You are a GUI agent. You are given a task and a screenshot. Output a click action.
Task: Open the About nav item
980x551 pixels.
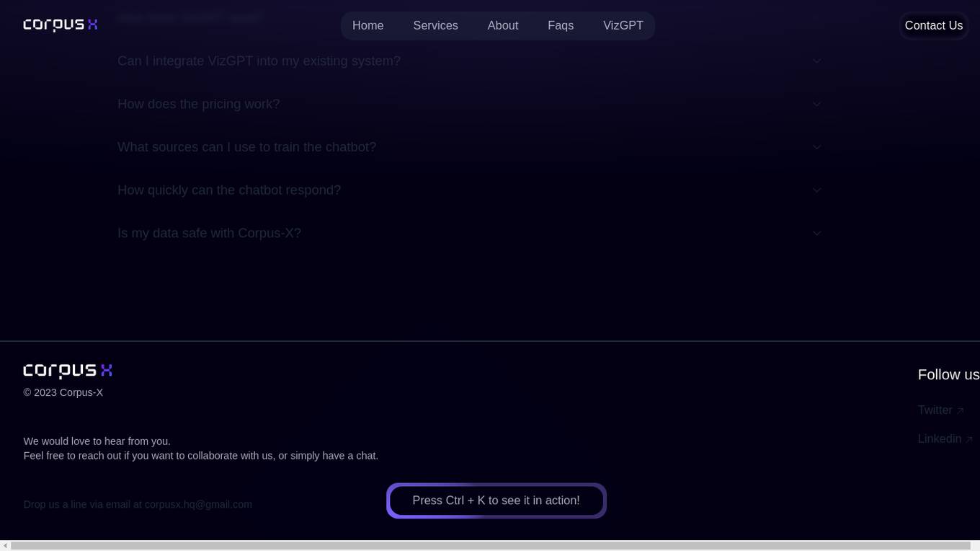[x=502, y=25]
